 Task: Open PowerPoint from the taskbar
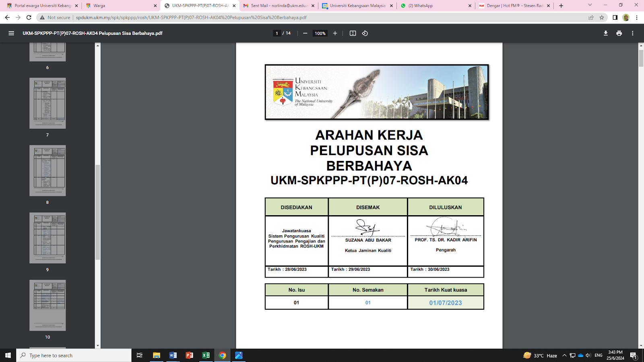coord(190,355)
